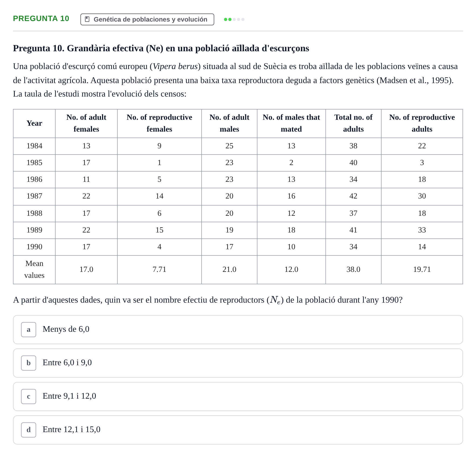Screen dimensions: 476x458
Task: Click the 19.71 mean reproductive adults cell
Action: [x=422, y=270]
